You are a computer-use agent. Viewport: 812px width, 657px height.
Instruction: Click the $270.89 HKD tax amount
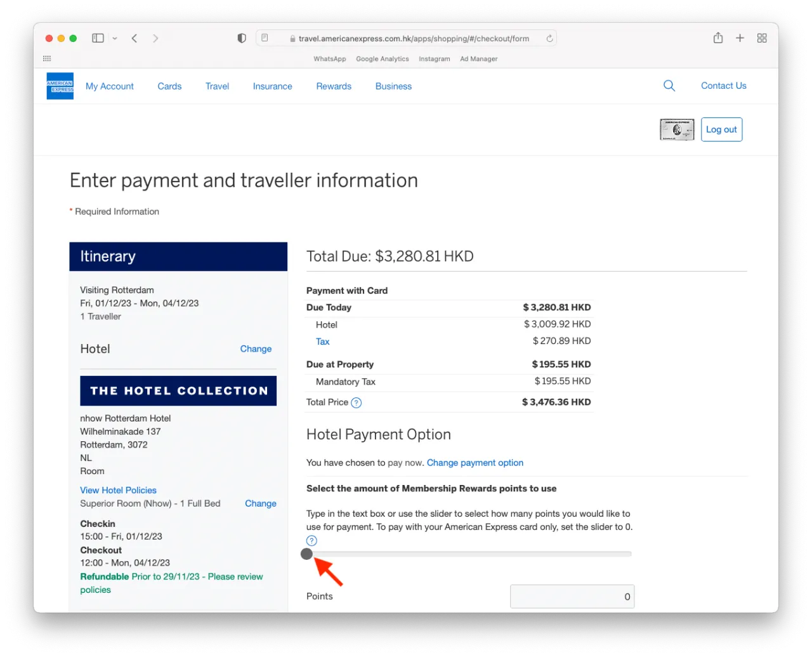coord(562,342)
